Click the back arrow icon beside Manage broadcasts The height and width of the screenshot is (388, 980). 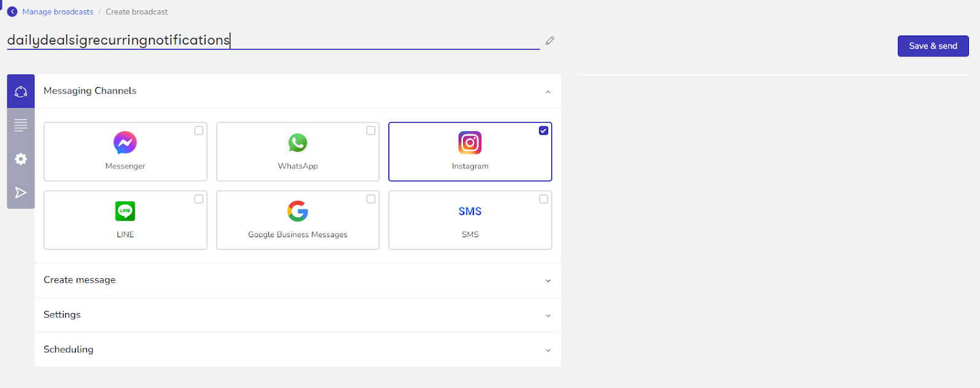tap(12, 12)
